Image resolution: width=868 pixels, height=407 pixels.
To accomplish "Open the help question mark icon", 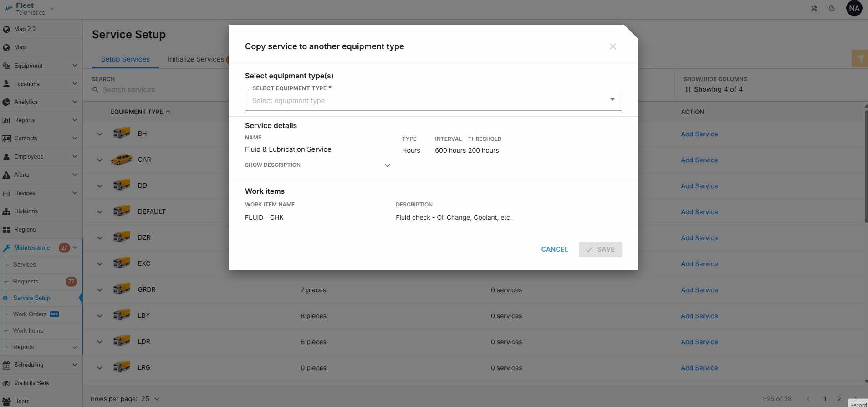I will [x=832, y=8].
